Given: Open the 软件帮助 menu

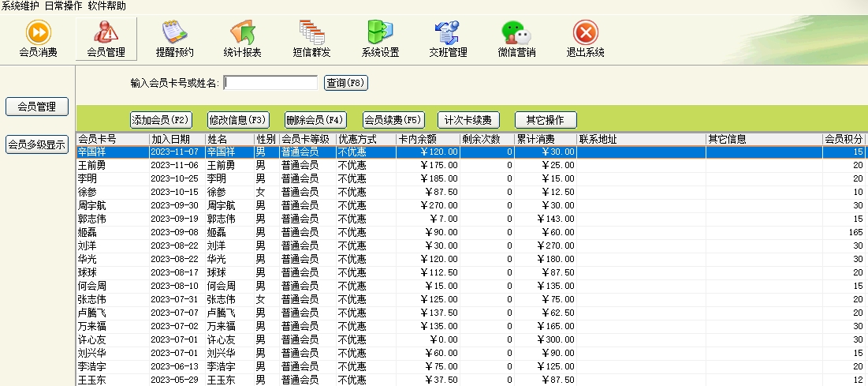Looking at the screenshot, I should pos(106,6).
